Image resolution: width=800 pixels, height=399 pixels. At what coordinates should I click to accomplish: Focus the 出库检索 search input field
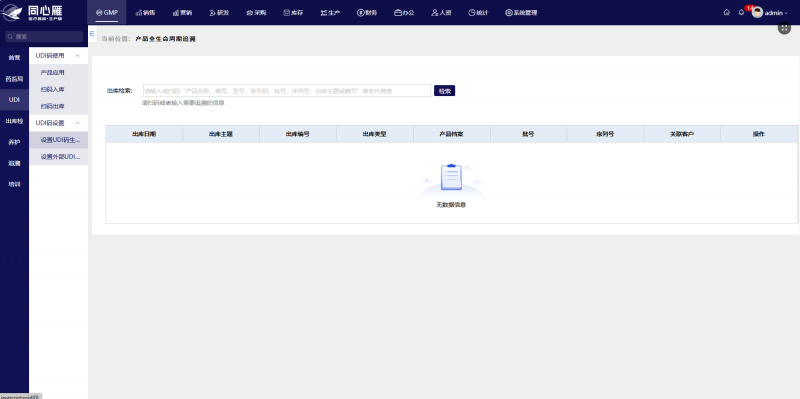tap(287, 91)
